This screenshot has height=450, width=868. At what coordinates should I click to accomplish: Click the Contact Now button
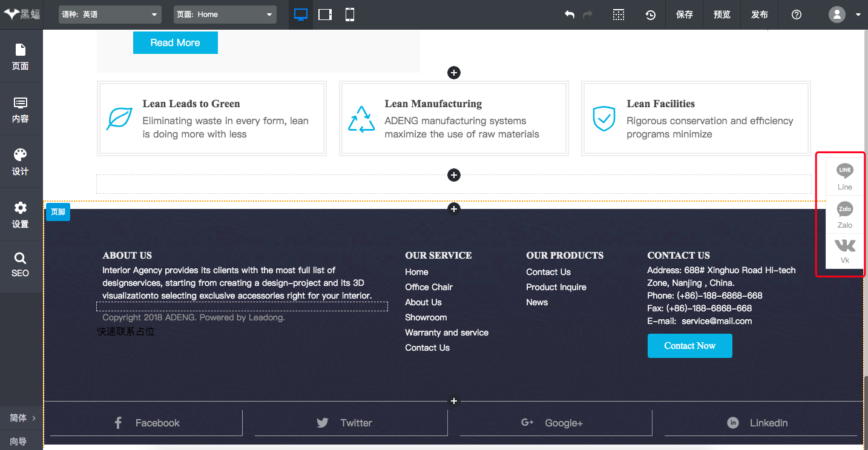[689, 346]
